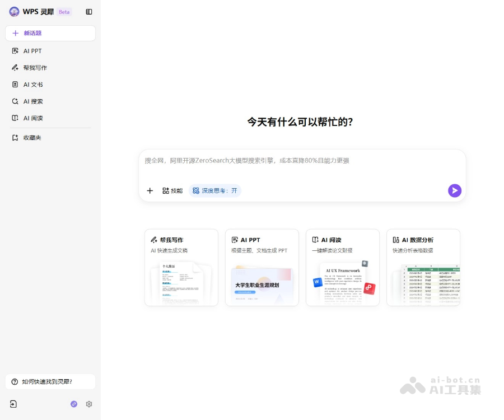
Task: Collapse the sidebar with the panel toggle
Action: [89, 11]
